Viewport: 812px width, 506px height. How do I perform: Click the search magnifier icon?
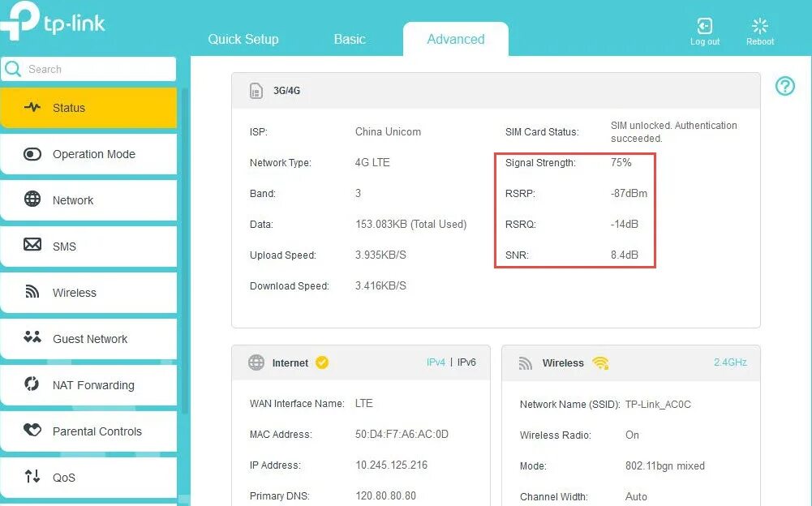12,69
